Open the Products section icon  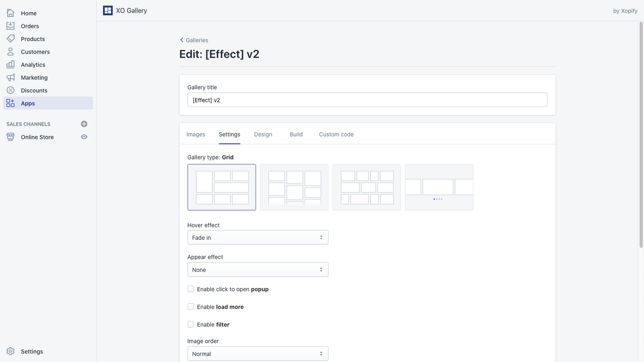[x=10, y=39]
